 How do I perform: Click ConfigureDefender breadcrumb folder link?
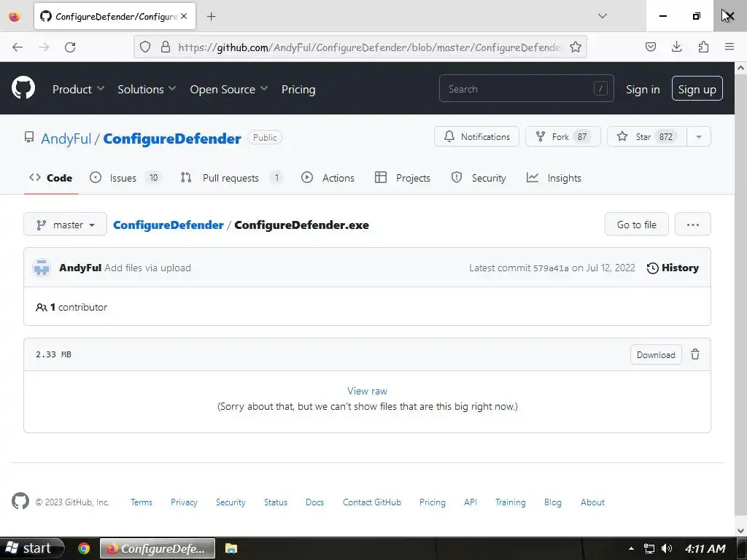(169, 225)
